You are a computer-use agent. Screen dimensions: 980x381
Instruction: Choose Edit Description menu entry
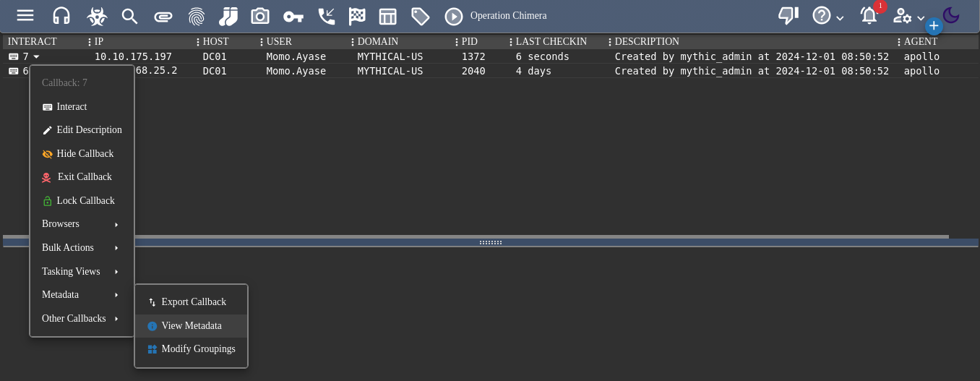pyautogui.click(x=82, y=130)
